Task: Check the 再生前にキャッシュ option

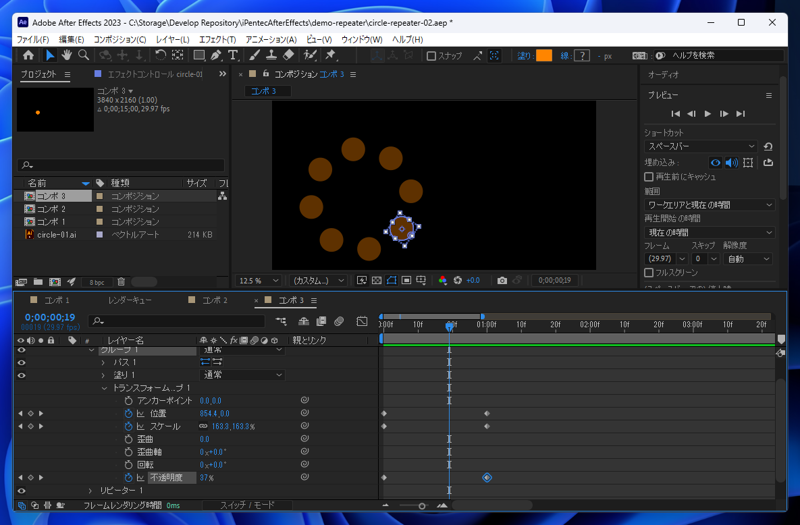Action: pyautogui.click(x=649, y=177)
